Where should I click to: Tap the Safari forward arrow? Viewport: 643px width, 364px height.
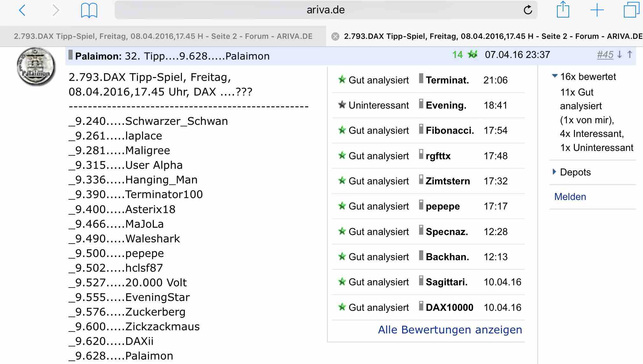[56, 11]
